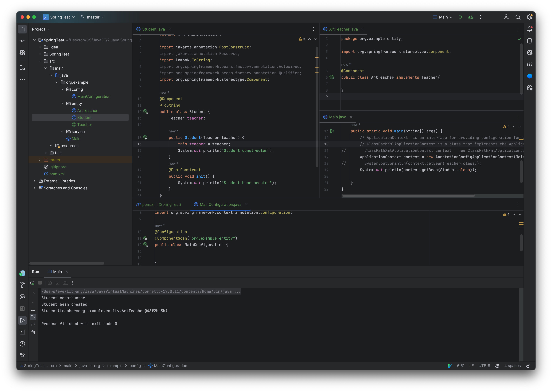Open more run actions menu in title bar
This screenshot has height=392, width=552.
(480, 17)
